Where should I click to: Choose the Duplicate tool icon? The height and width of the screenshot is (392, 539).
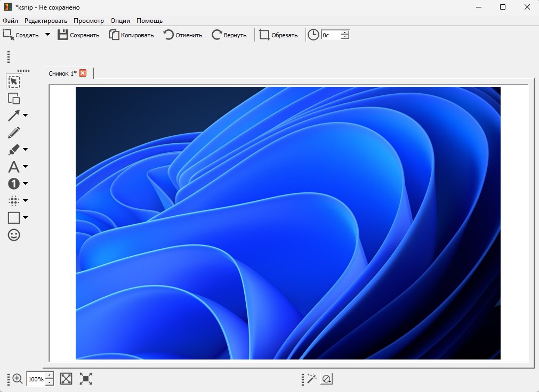coord(14,99)
